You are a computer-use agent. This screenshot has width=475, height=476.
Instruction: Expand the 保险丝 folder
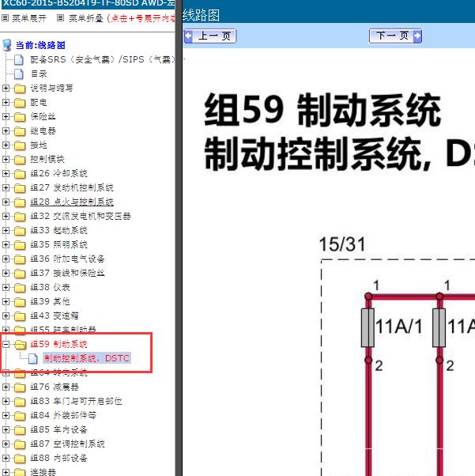(x=6, y=116)
